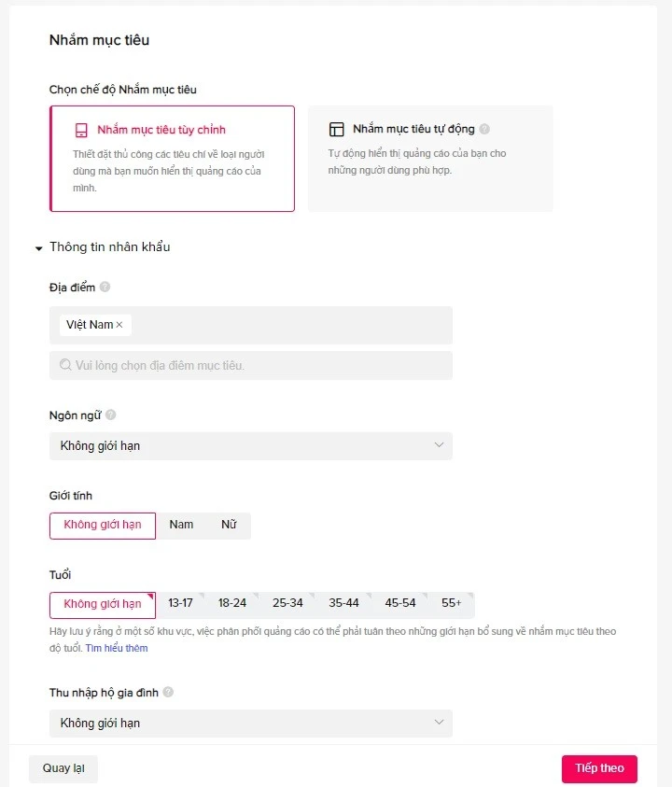Select Không giới hạn for gender
This screenshot has height=787, width=672.
click(x=103, y=525)
